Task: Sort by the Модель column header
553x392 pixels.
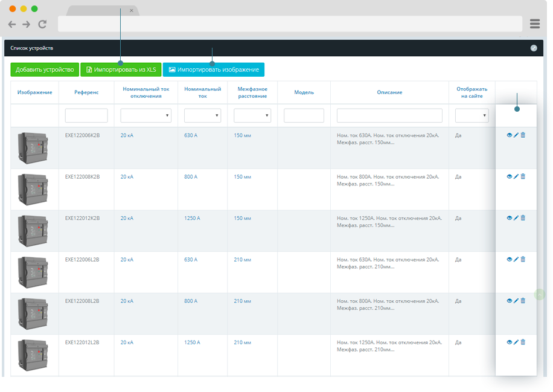Action: click(x=304, y=92)
